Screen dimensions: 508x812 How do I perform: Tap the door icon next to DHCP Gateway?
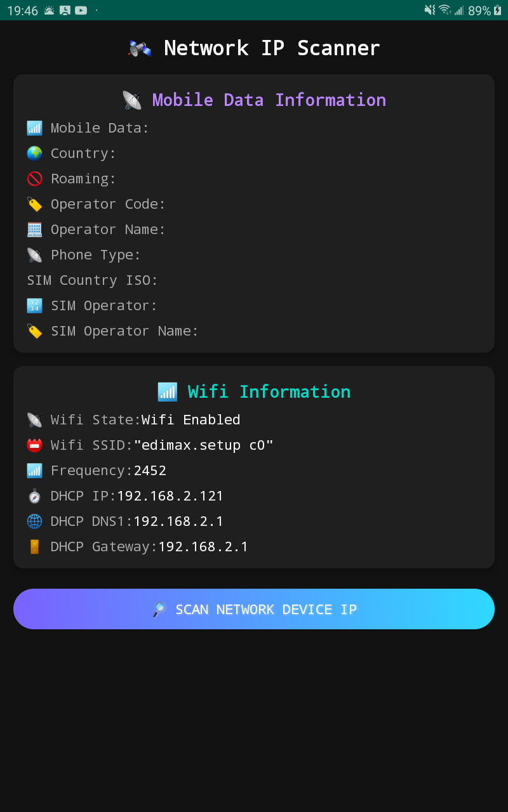[x=34, y=547]
